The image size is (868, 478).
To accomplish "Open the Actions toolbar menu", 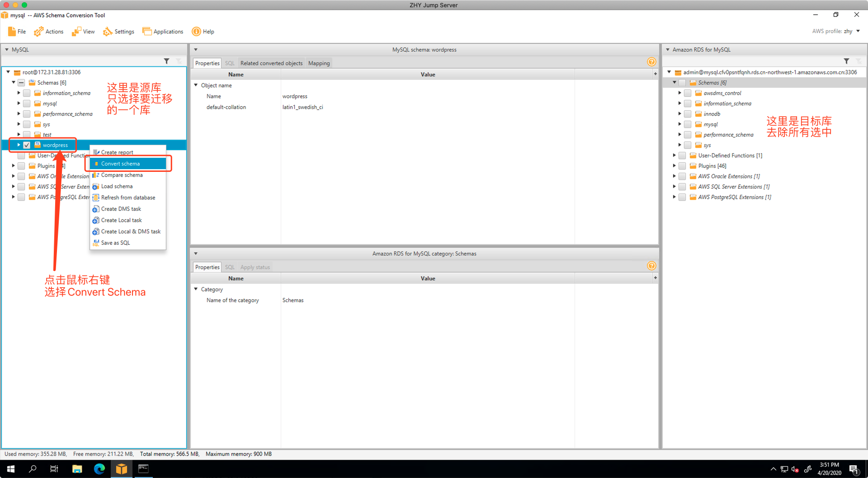I will coord(49,32).
